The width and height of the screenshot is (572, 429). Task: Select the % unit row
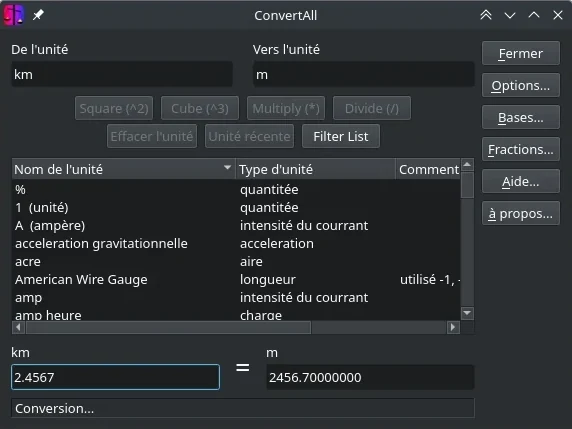[x=236, y=190]
